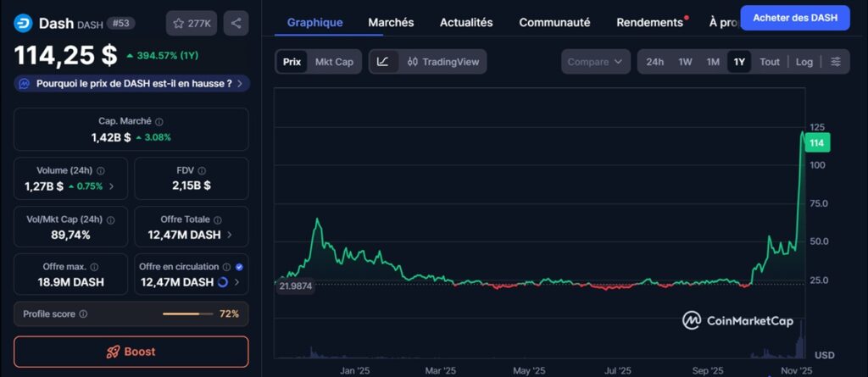Expand Offre Totale details chevron
Screen dimensions: 868x377
point(230,236)
